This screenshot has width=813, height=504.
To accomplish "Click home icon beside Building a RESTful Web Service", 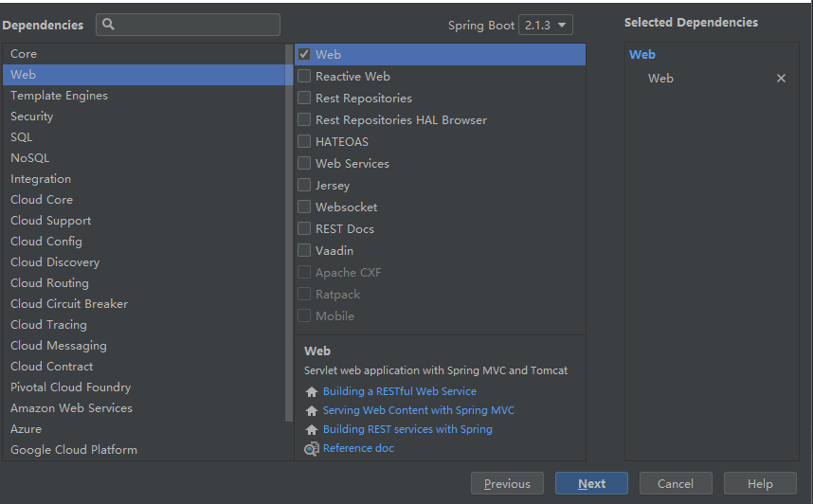I will tap(312, 391).
